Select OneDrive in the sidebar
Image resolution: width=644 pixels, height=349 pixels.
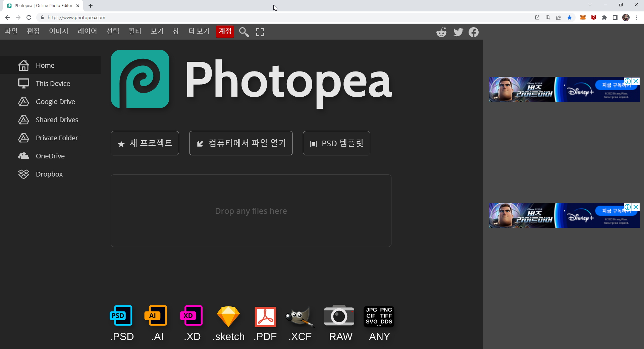tap(50, 156)
